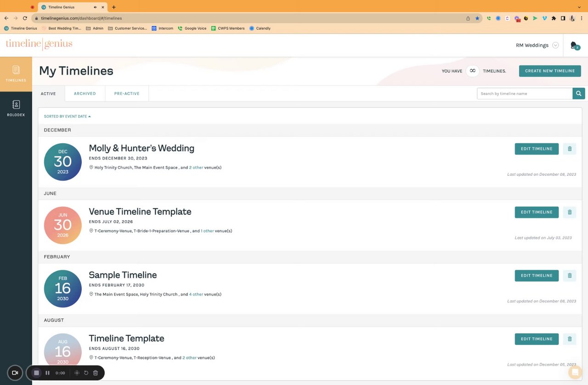This screenshot has width=588, height=385.
Task: Switch to the Archived tab
Action: 85,94
